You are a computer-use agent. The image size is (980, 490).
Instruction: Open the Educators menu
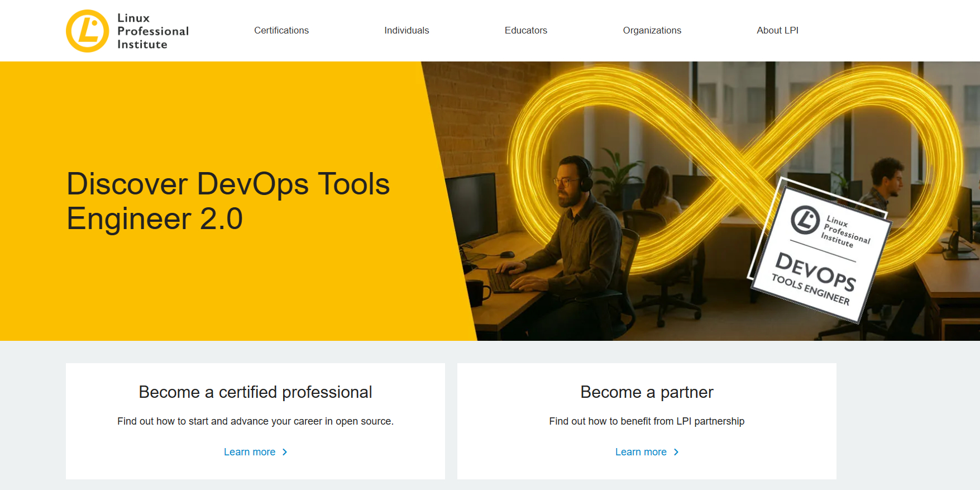click(526, 31)
